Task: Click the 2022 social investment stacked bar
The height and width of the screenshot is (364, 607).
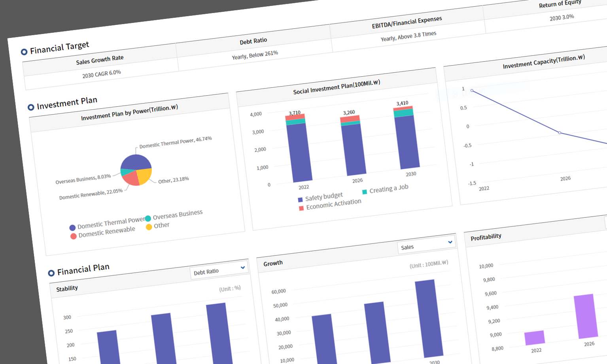Action: (299, 148)
